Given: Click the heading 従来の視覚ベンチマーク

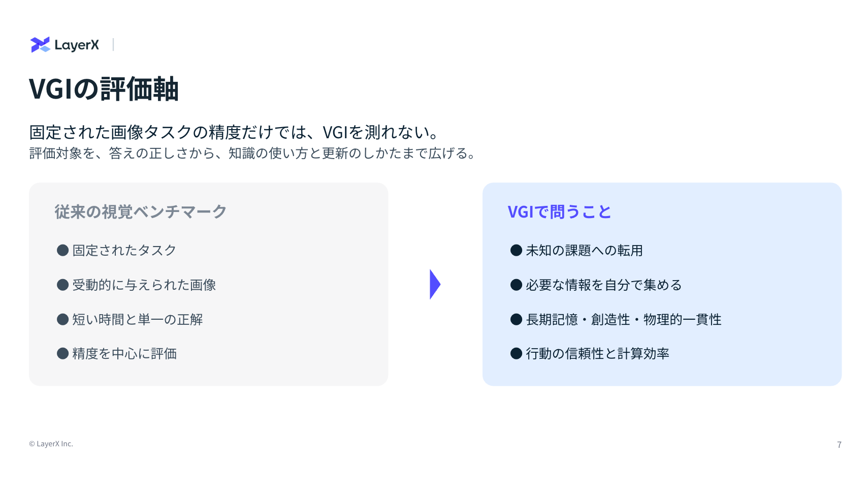Looking at the screenshot, I should [x=141, y=211].
